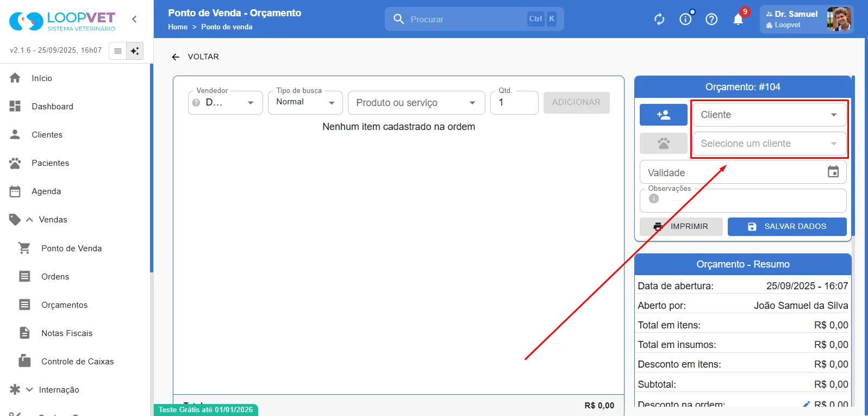The height and width of the screenshot is (416, 868).
Task: Click the info circle icon in header
Action: point(685,19)
